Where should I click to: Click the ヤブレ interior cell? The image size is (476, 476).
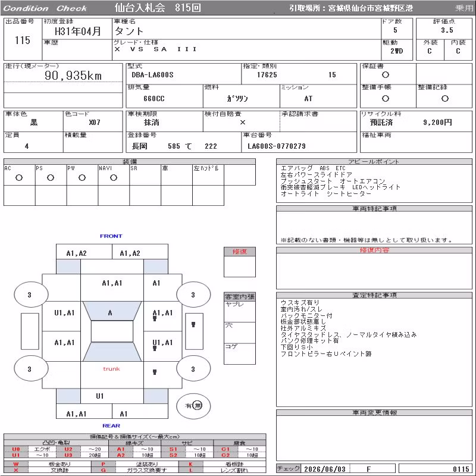pos(240,311)
